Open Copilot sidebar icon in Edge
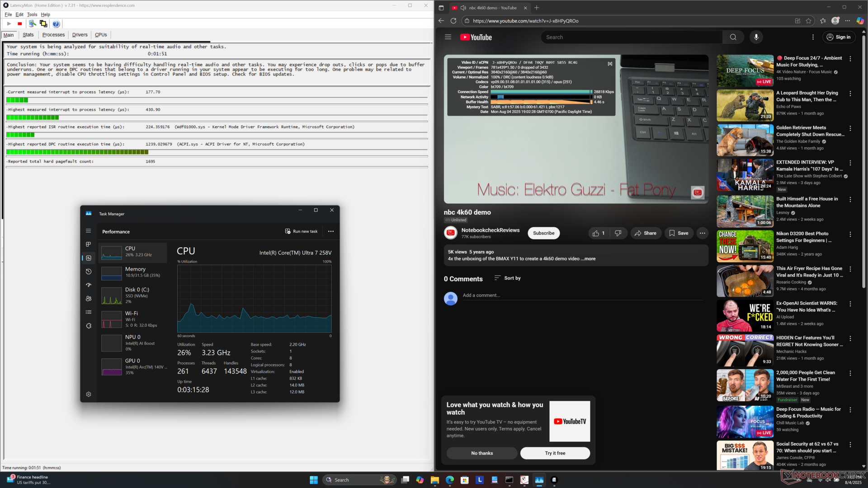This screenshot has width=868, height=488. (x=860, y=21)
